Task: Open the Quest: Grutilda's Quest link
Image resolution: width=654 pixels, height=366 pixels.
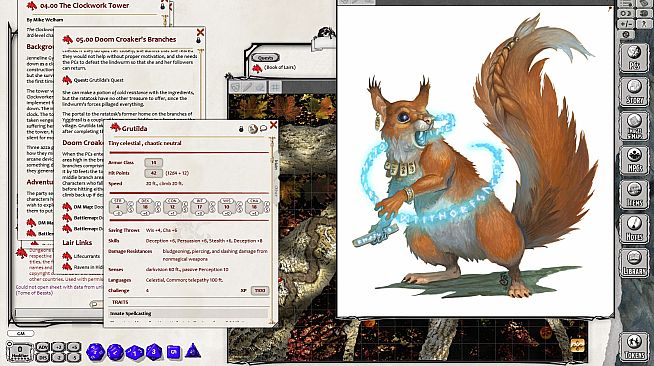Action: [98, 80]
